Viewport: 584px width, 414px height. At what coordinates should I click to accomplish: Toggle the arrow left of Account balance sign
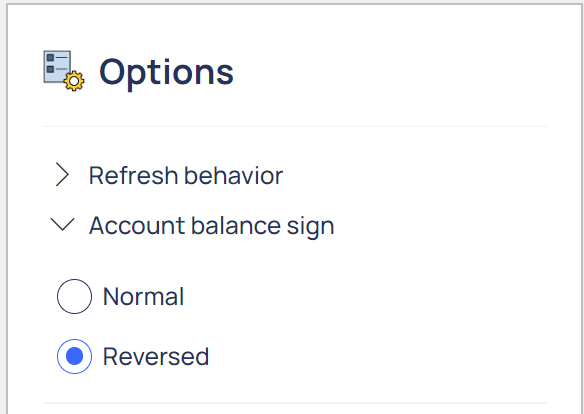[x=62, y=224]
